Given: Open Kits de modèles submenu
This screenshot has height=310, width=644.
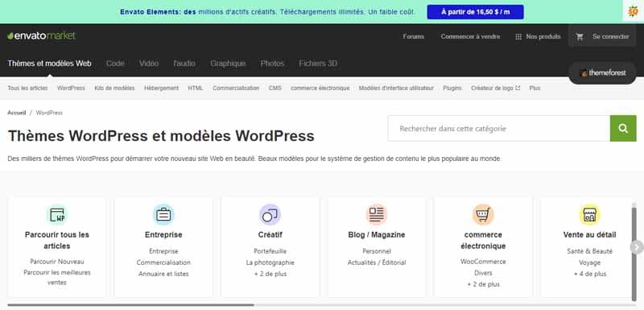Looking at the screenshot, I should (114, 88).
